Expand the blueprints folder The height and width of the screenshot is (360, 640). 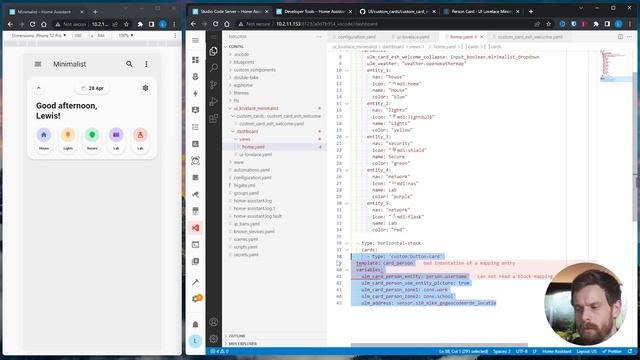244,62
